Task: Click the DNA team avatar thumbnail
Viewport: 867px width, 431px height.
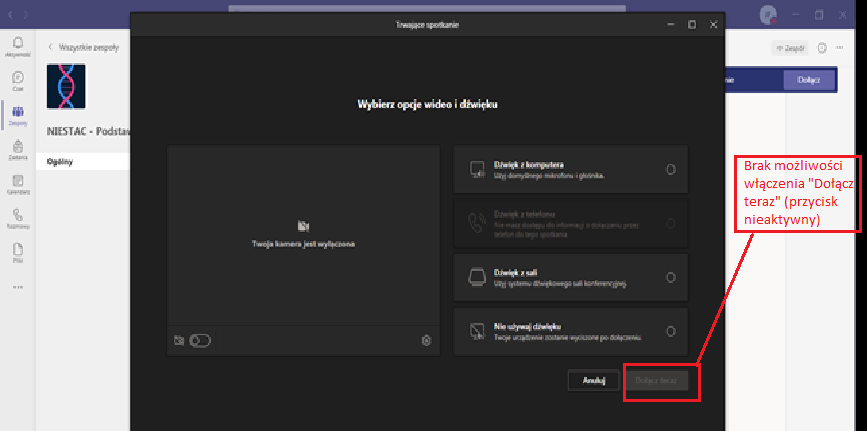Action: 66,86
